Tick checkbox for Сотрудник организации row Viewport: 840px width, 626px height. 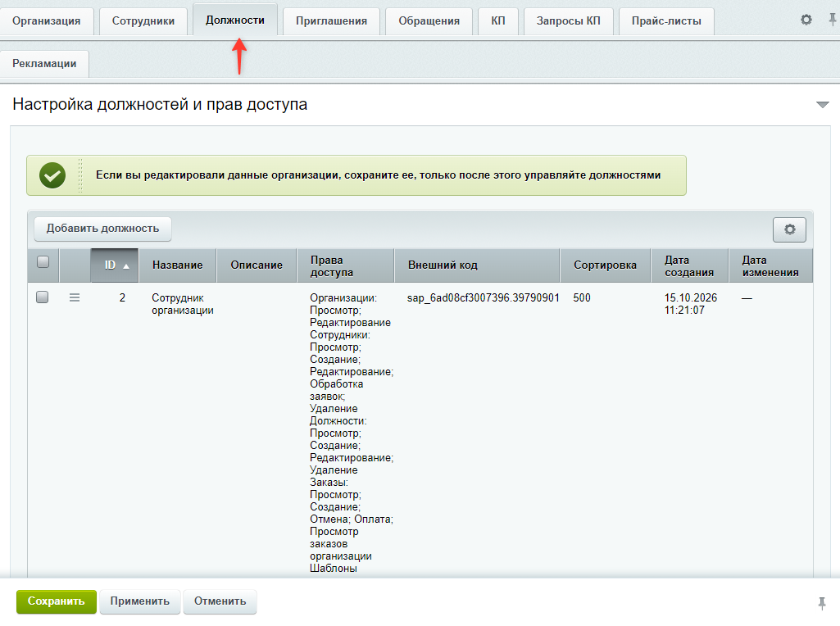point(43,297)
